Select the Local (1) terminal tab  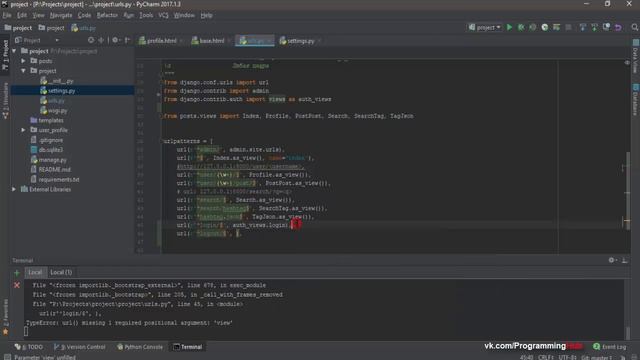pos(61,272)
